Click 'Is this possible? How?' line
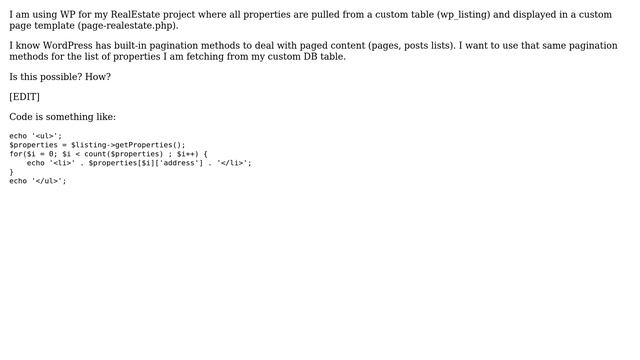The height and width of the screenshot is (360, 640). (x=60, y=77)
